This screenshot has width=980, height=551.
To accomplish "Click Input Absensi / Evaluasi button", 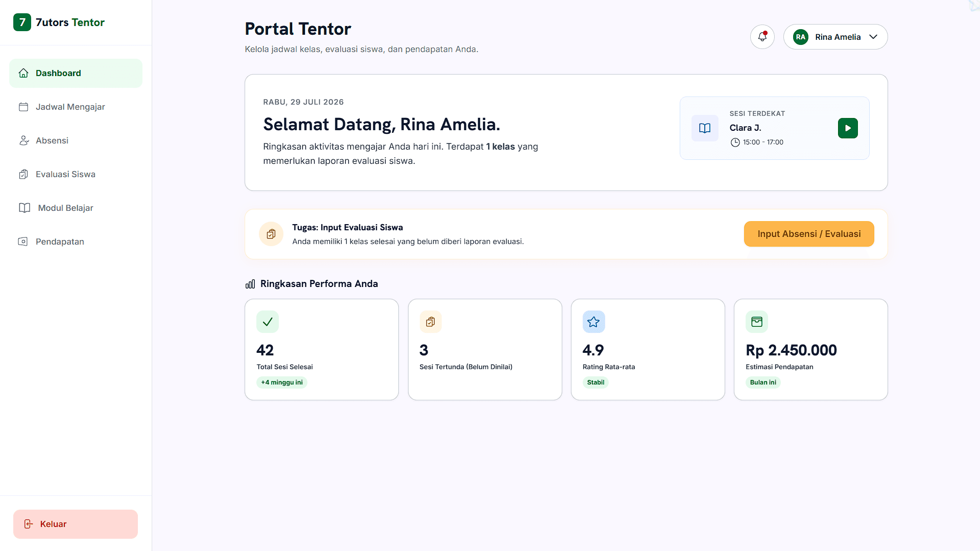I will click(809, 234).
